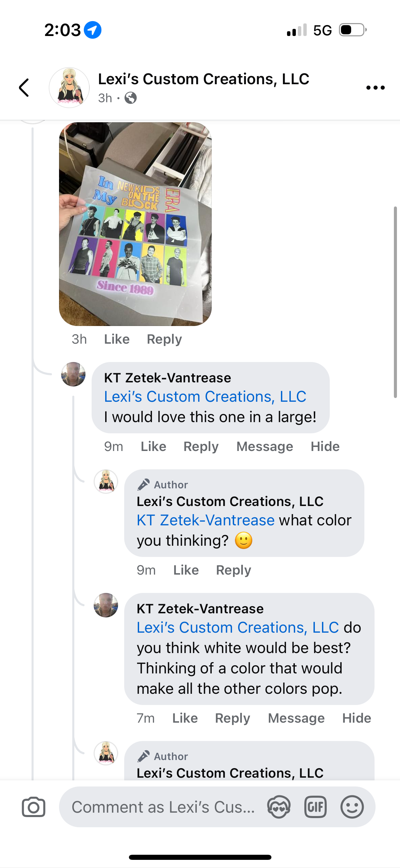Tap the iOS location arrow status icon

coord(93,30)
